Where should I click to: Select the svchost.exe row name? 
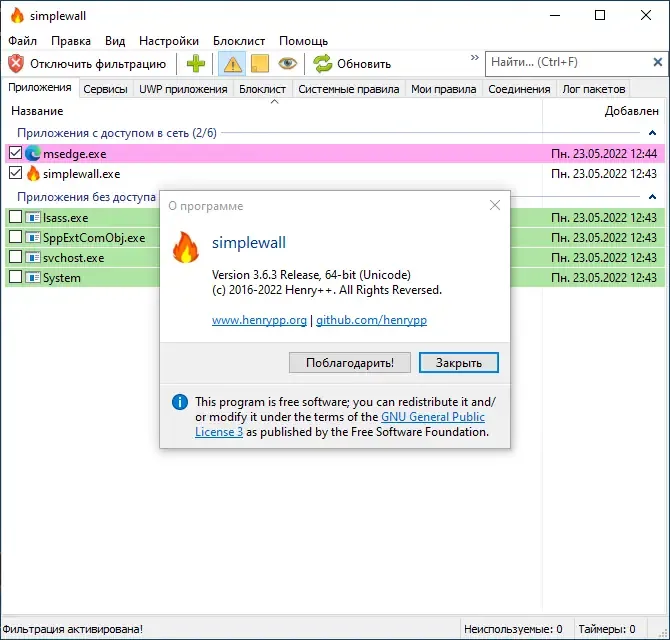[x=73, y=258]
